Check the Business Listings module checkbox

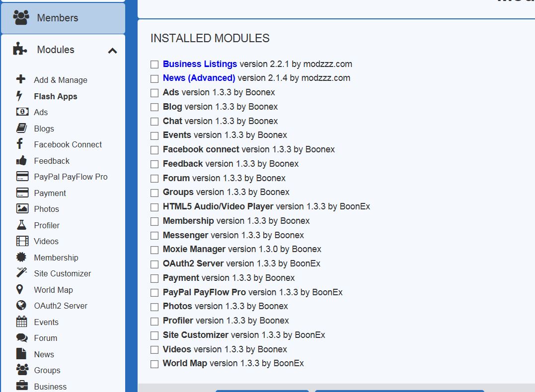[x=154, y=65]
